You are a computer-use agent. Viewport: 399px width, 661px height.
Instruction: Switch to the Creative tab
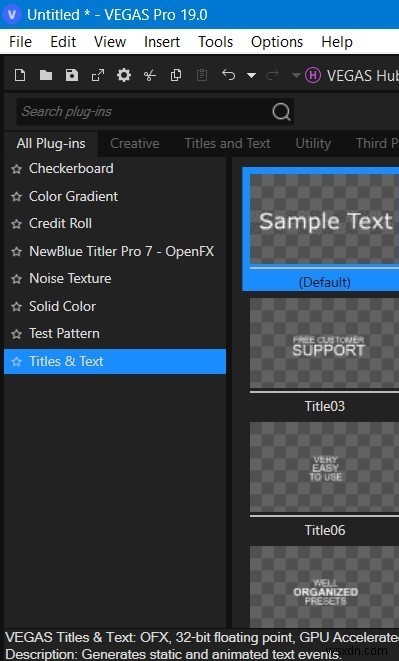click(x=135, y=144)
